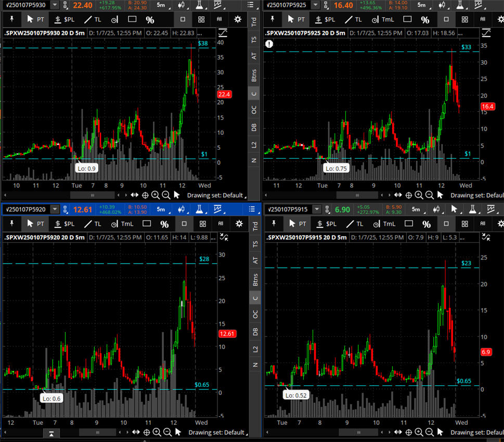Viewport: 504px width, 442px height.
Task: Open symbol dropdown for 250107P5930
Action: pos(55,5)
